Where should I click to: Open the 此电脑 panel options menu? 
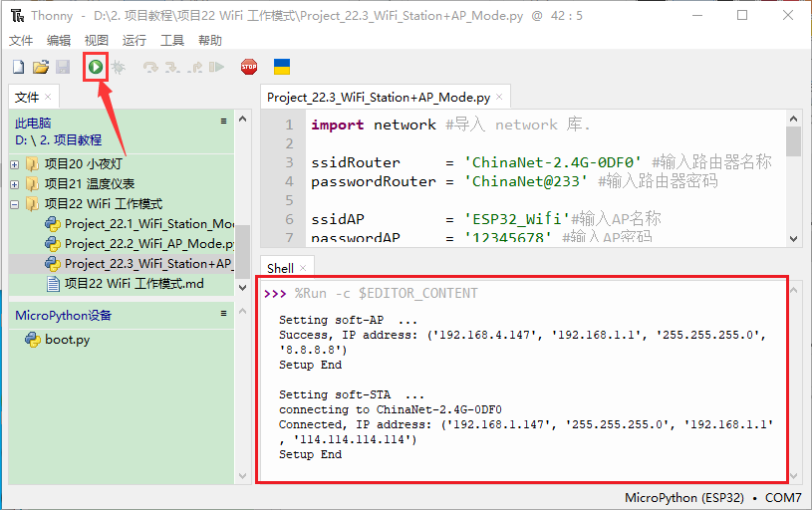[224, 121]
